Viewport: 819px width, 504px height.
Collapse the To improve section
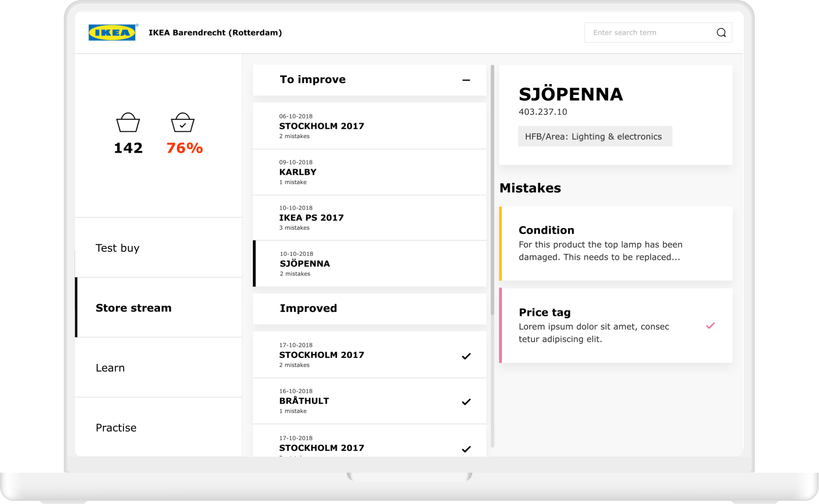(466, 80)
